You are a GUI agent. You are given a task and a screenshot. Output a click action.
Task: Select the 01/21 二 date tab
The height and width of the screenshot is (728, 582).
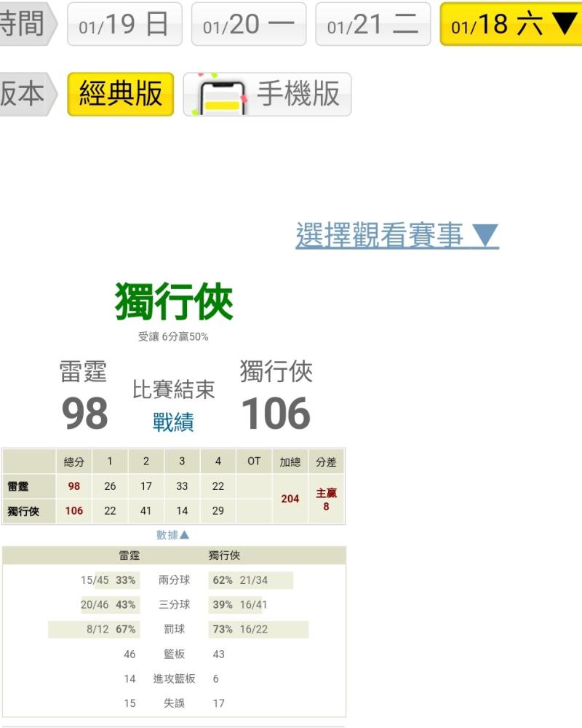tap(372, 24)
